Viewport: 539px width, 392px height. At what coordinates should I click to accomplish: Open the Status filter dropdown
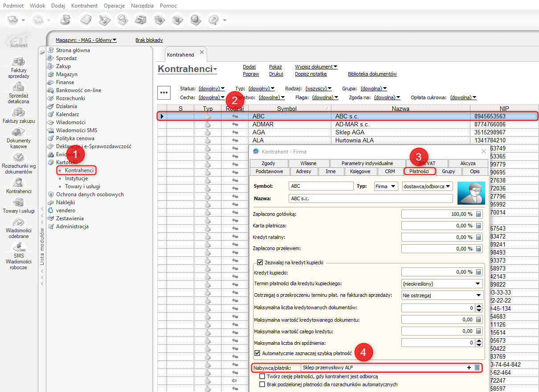(211, 89)
